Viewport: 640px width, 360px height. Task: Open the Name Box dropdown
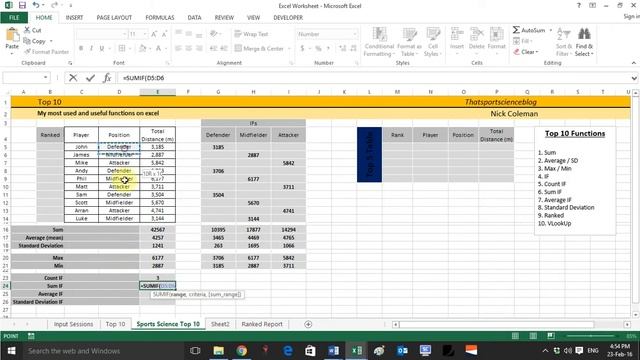click(x=45, y=78)
